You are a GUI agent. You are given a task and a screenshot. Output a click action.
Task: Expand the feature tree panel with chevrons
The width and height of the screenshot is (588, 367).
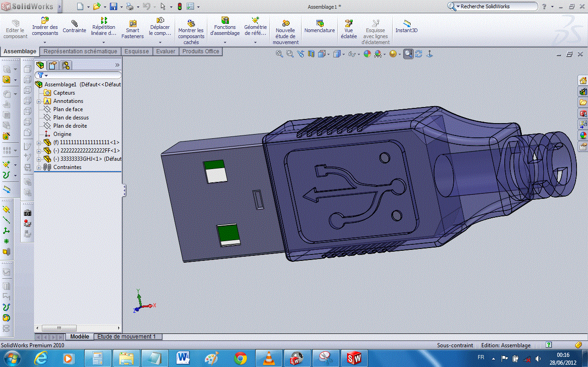coord(117,65)
